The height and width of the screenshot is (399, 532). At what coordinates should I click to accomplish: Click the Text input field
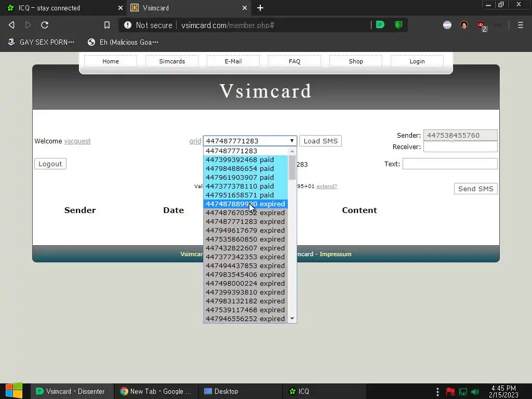tap(450, 164)
